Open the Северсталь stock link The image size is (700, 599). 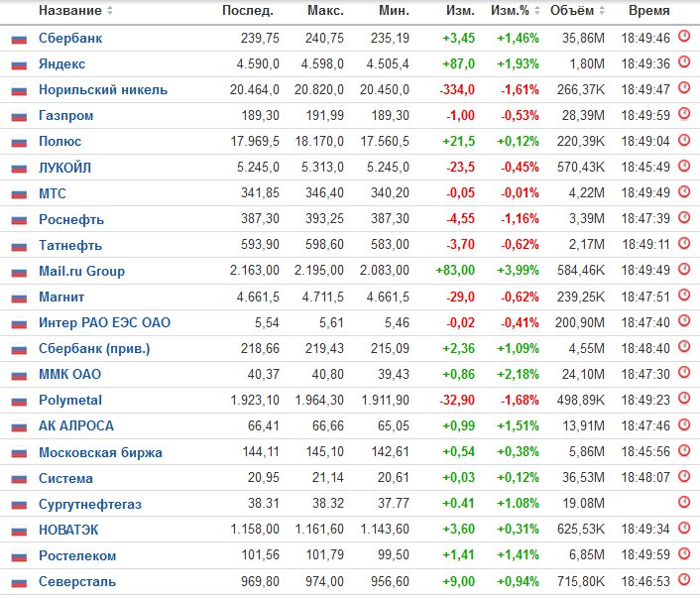pos(77,582)
